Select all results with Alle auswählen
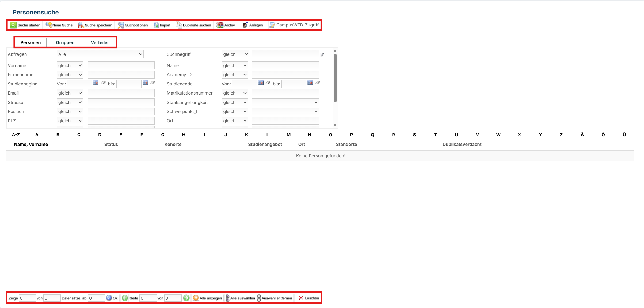The height and width of the screenshot is (308, 644). pyautogui.click(x=240, y=298)
